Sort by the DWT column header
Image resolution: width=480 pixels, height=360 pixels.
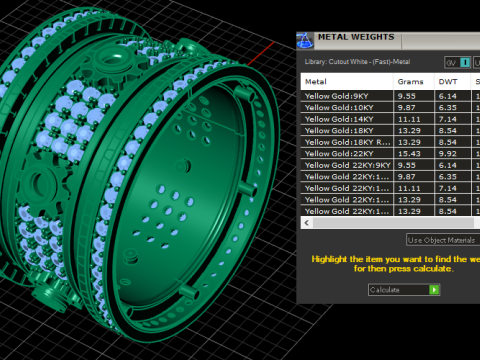[x=453, y=82]
